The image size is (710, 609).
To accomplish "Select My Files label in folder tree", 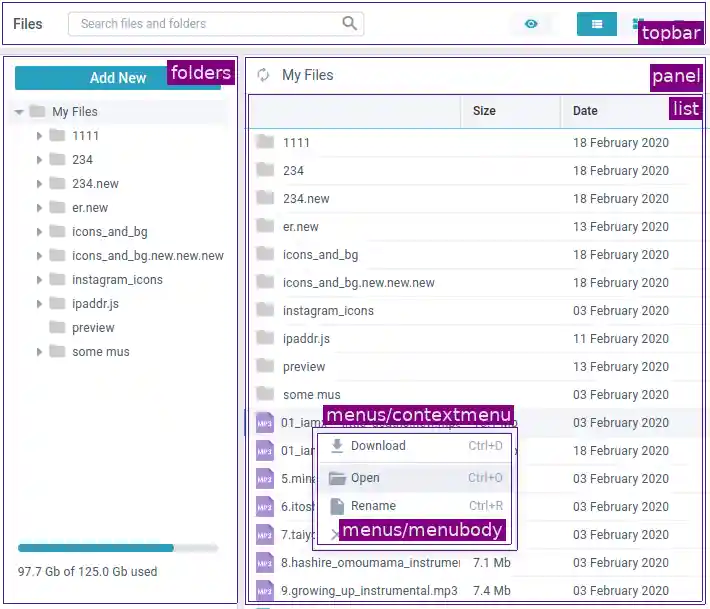I will click(75, 111).
